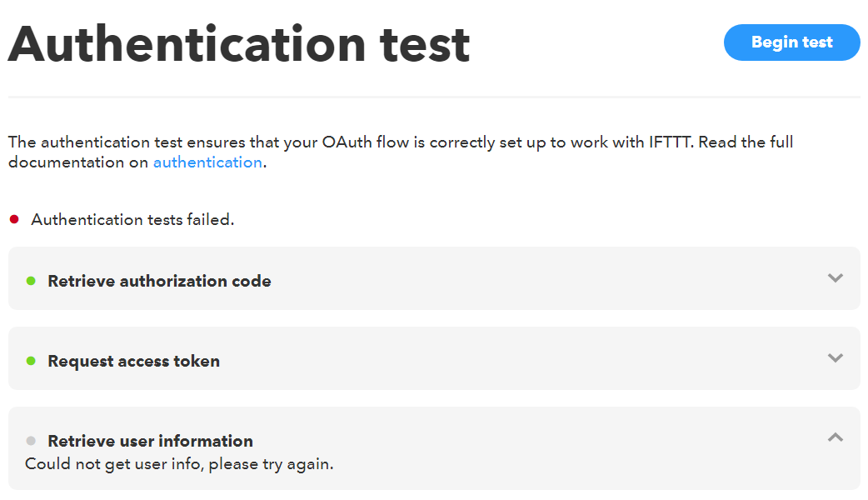Click the "Could not get user info" message
The image size is (868, 500).
(x=179, y=464)
